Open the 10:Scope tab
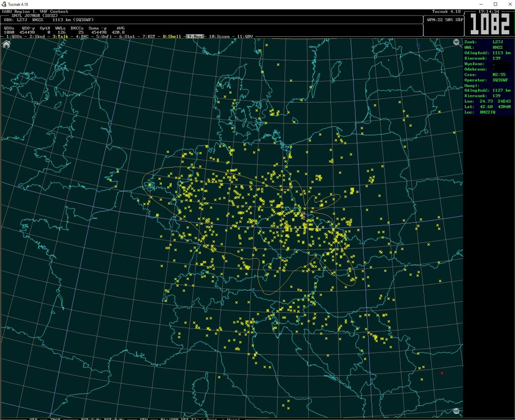The width and height of the screenshot is (515, 420). coord(220,36)
